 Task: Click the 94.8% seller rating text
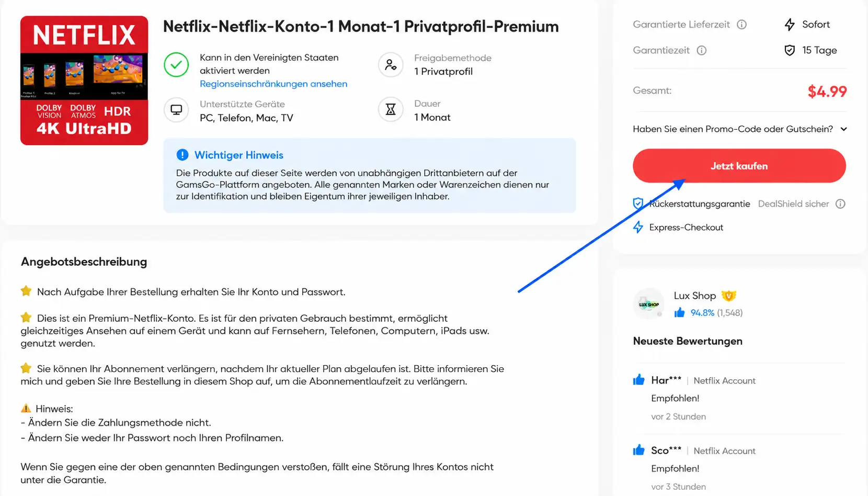point(702,313)
